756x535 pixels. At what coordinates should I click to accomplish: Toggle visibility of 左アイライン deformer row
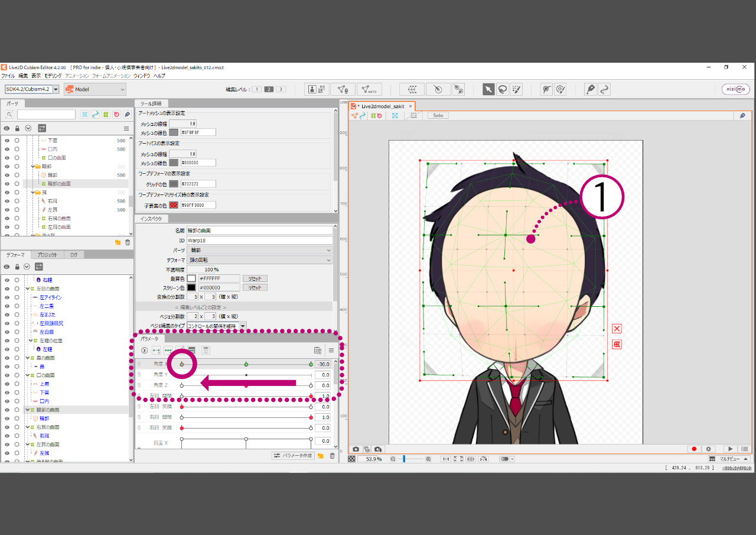click(x=7, y=297)
